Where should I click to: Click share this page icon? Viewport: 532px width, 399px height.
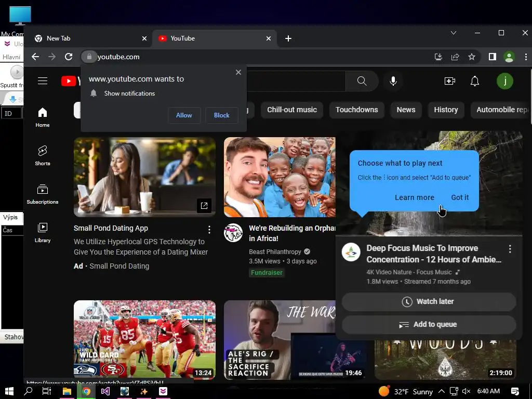[x=455, y=57]
